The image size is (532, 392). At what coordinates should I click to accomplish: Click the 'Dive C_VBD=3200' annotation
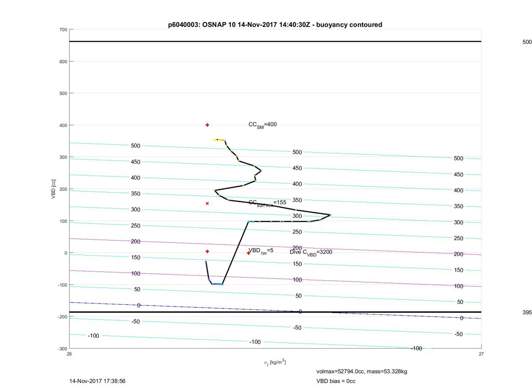pyautogui.click(x=311, y=252)
